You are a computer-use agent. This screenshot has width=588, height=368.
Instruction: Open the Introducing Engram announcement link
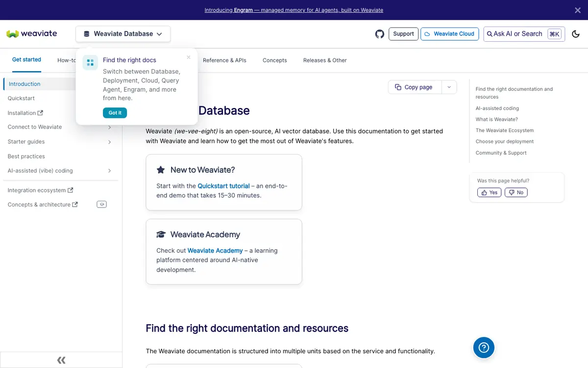pyautogui.click(x=294, y=10)
